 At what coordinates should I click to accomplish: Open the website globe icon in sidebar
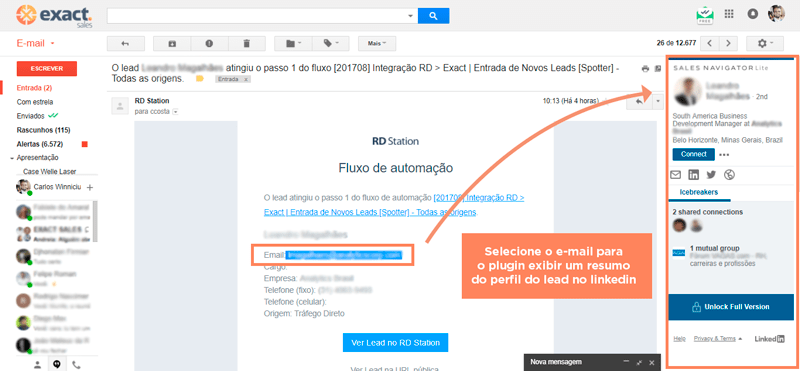click(730, 175)
